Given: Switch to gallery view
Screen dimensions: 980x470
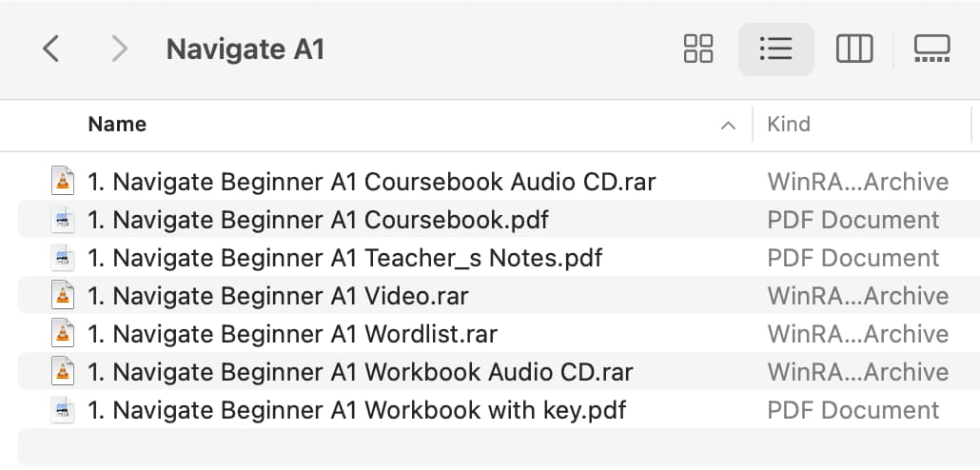Looking at the screenshot, I should point(931,49).
